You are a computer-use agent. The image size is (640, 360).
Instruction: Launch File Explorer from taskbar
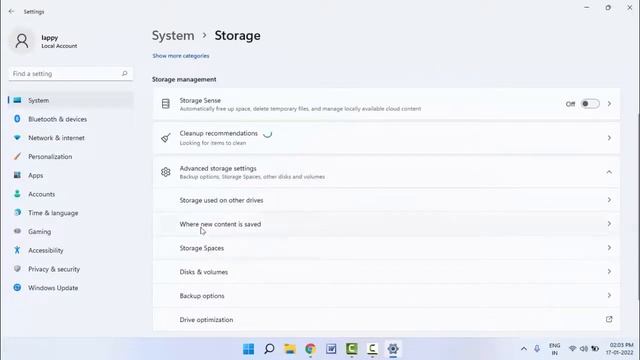point(290,349)
